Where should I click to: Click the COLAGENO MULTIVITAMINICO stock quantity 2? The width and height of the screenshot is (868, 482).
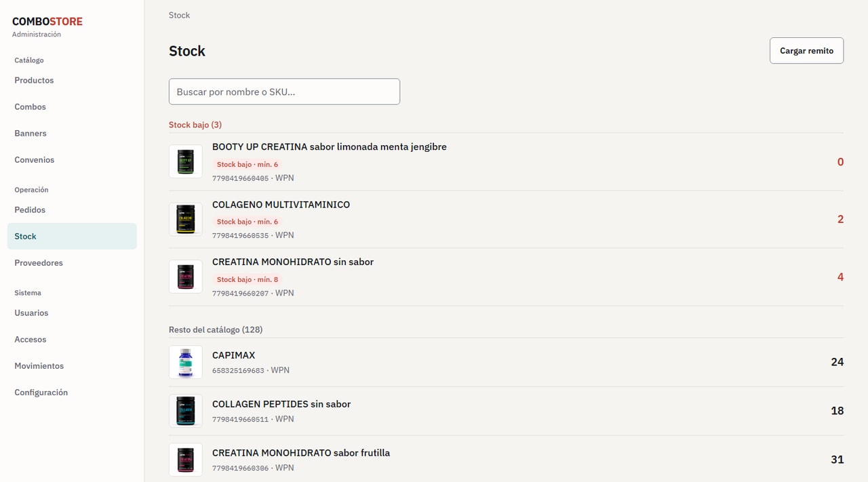[840, 220]
